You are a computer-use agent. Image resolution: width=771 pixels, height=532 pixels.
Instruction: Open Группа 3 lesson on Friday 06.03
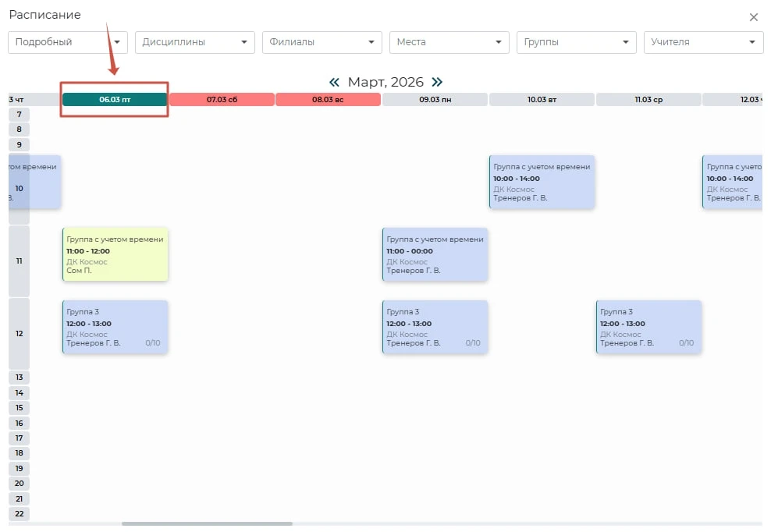(115, 327)
